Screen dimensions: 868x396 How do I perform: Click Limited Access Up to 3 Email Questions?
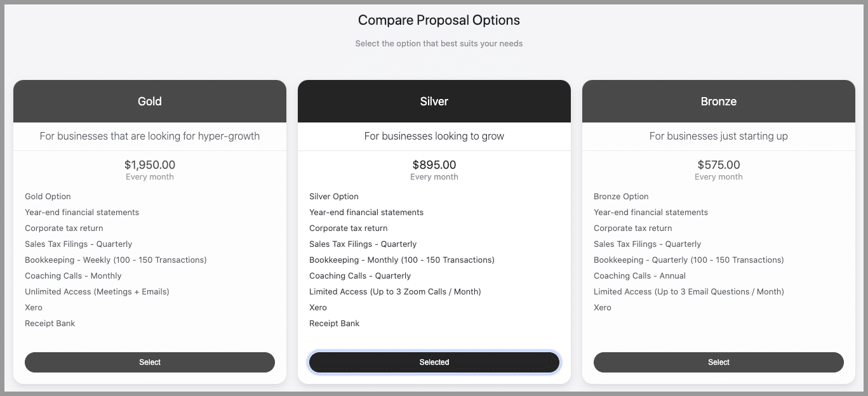pos(689,292)
